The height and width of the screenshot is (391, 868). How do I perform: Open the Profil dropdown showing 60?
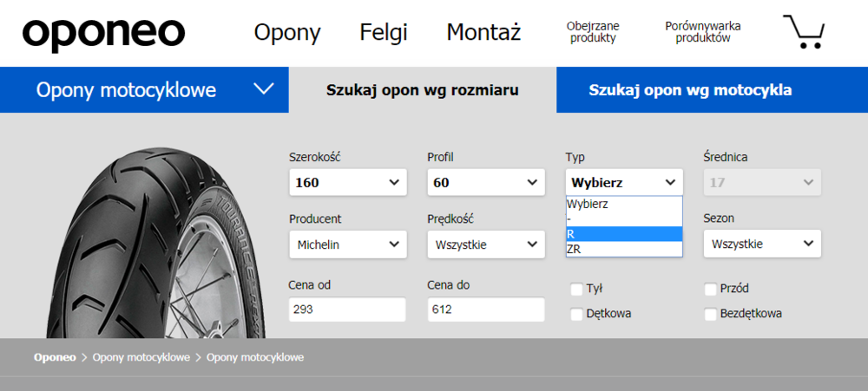click(486, 183)
